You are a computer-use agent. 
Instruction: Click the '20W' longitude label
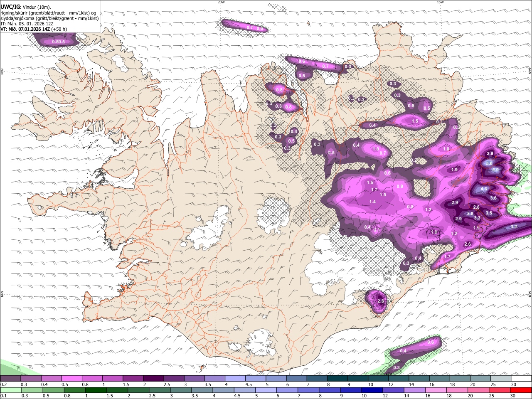tap(221, 2)
